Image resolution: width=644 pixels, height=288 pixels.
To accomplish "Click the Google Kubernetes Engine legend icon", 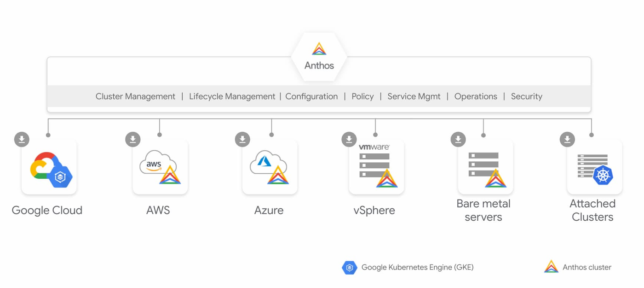I will click(349, 267).
